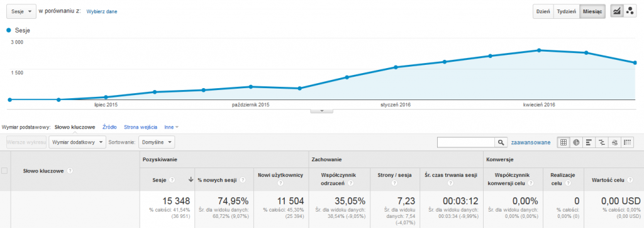Open the Sesje metric dropdown
Image resolution: width=644 pixels, height=228 pixels.
(21, 11)
